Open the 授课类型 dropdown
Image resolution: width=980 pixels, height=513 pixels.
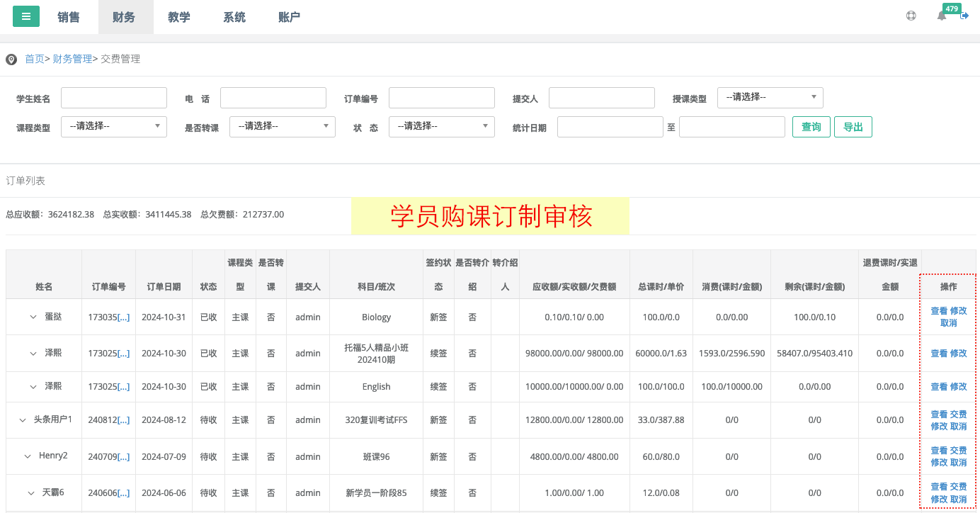pos(770,97)
